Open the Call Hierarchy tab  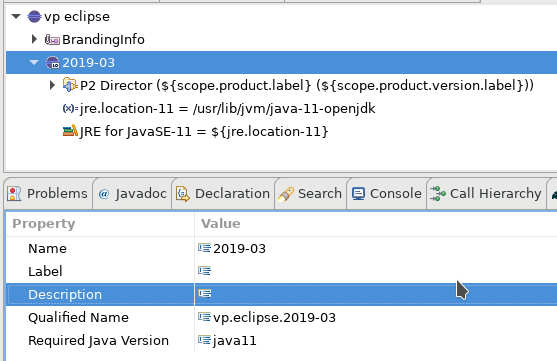(486, 194)
